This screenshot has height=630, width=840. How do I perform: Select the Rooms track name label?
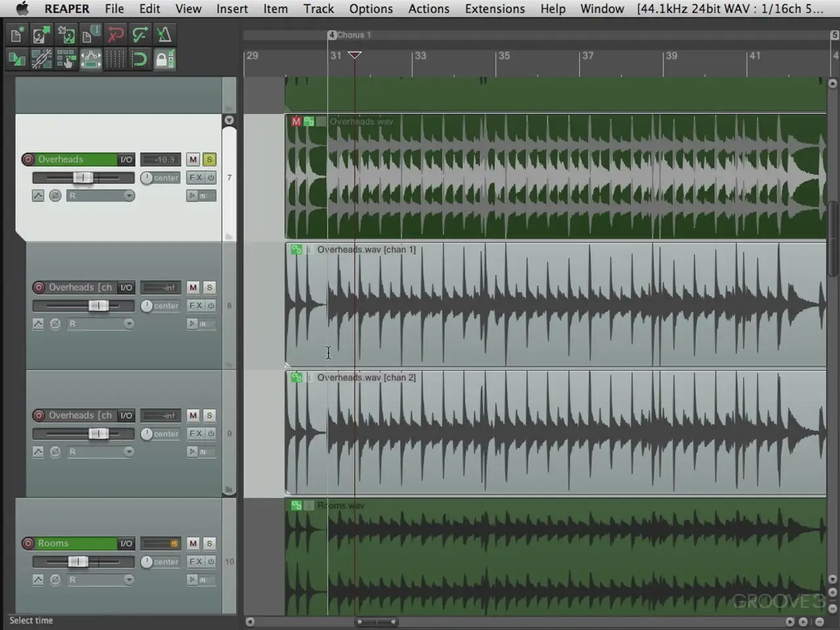[x=76, y=543]
